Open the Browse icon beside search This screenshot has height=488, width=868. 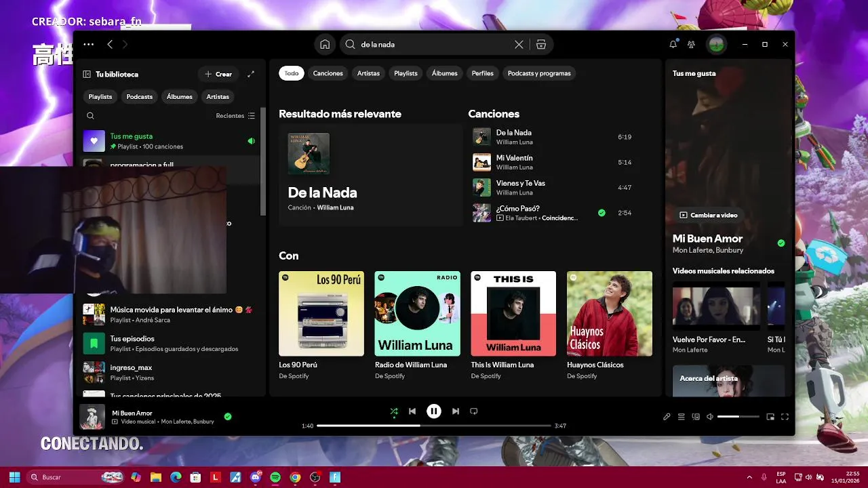click(540, 44)
